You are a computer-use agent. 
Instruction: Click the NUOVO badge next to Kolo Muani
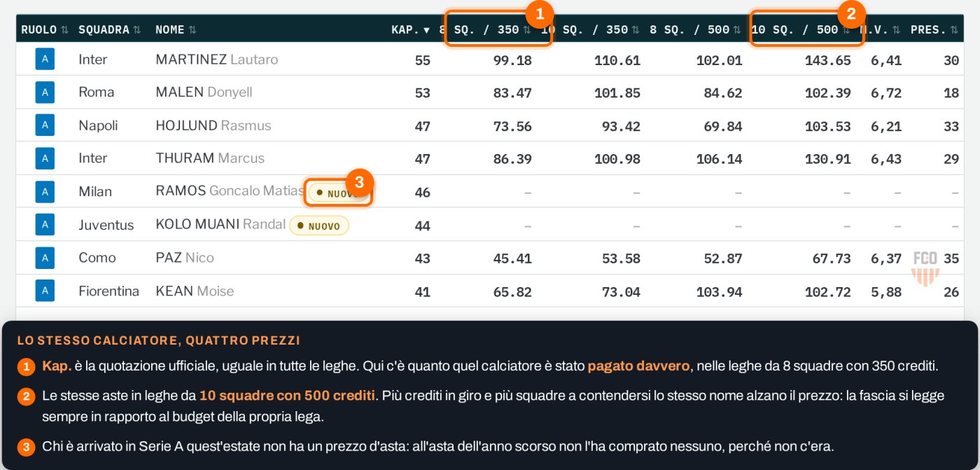(319, 226)
